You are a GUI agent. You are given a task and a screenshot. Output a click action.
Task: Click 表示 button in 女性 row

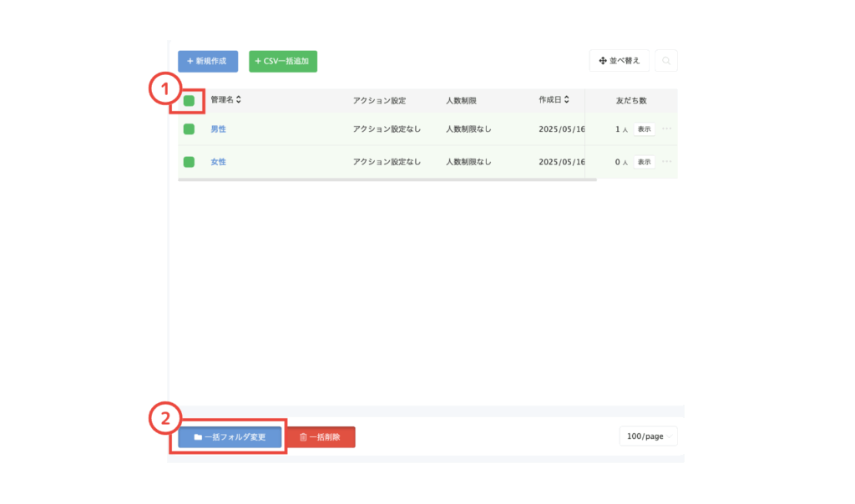(644, 162)
